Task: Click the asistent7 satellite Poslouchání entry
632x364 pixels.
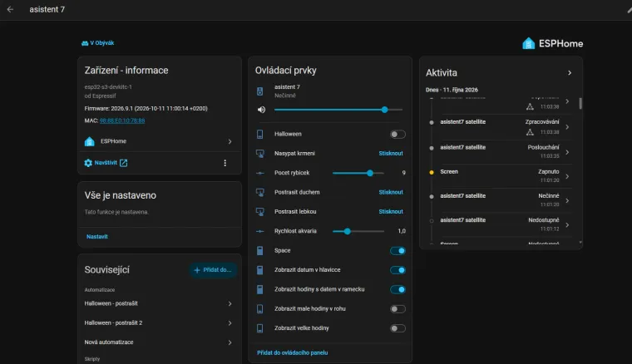Action: (500, 152)
